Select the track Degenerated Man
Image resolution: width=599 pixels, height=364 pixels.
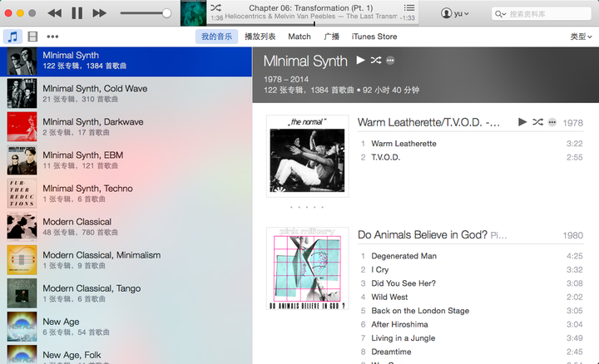403,256
